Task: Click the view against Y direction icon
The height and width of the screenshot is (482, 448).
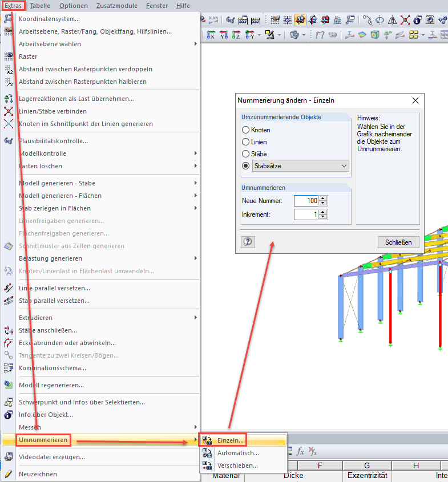Action: (x=249, y=35)
